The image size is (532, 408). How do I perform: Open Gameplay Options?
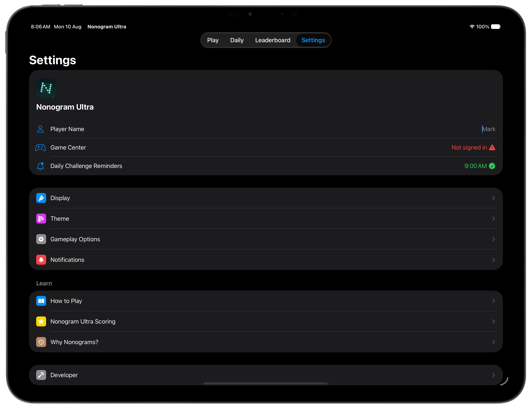[266, 239]
